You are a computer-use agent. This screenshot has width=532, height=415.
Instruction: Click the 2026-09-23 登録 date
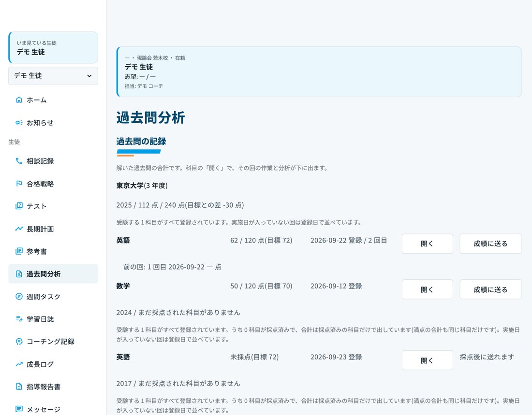click(336, 357)
